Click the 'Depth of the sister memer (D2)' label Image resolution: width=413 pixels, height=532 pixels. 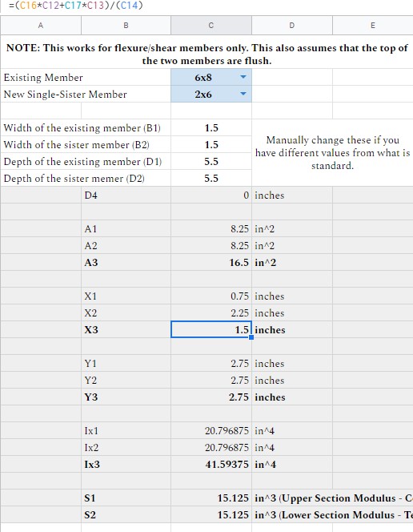(x=74, y=179)
